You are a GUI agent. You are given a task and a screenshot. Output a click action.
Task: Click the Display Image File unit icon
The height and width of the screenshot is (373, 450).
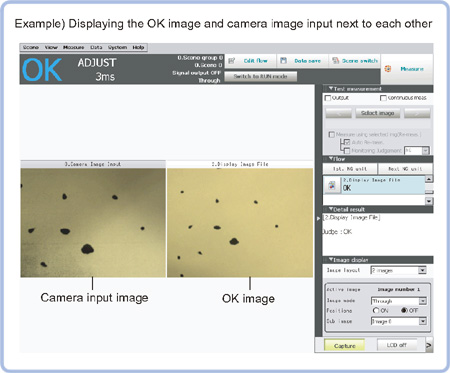pyautogui.click(x=332, y=185)
